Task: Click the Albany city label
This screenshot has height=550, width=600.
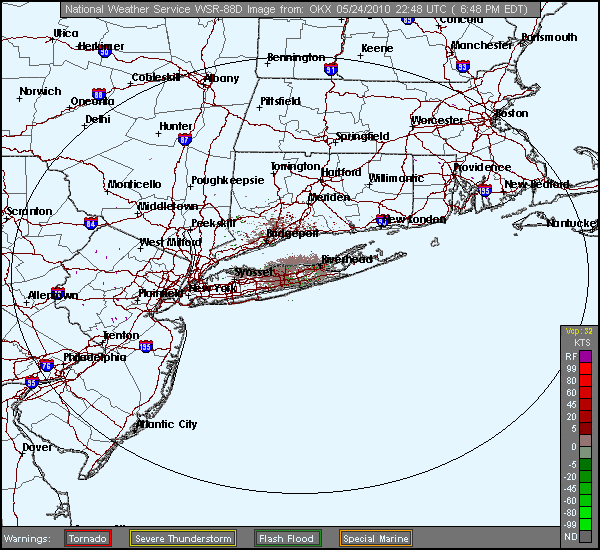Action: coord(222,78)
